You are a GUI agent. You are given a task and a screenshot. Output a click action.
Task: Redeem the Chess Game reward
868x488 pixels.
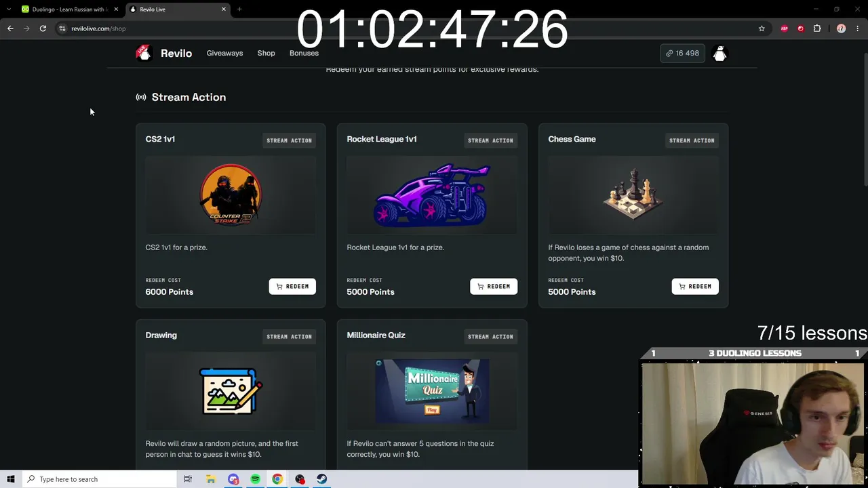[695, 286]
